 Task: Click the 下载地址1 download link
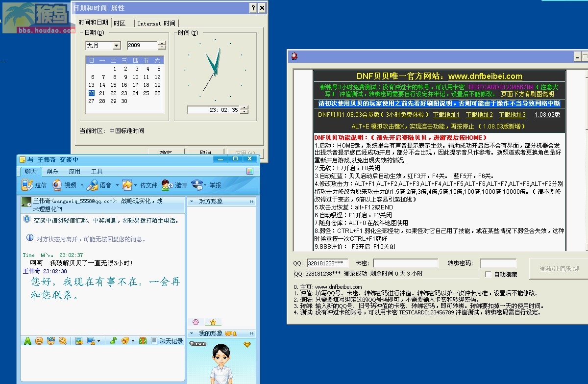point(446,115)
